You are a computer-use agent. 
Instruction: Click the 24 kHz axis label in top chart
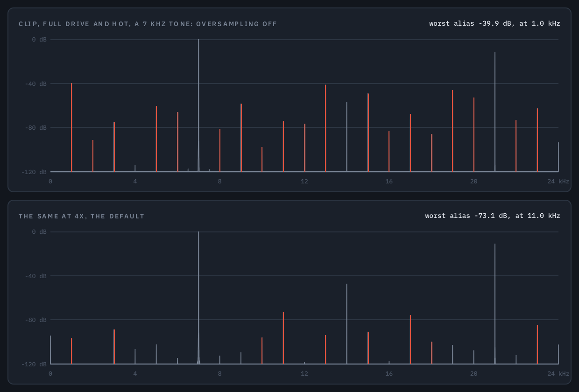point(558,181)
